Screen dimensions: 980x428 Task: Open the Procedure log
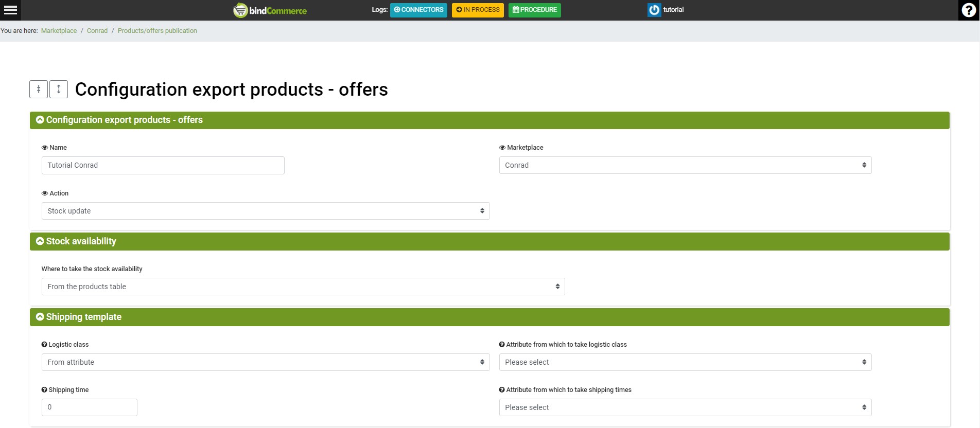click(x=535, y=10)
